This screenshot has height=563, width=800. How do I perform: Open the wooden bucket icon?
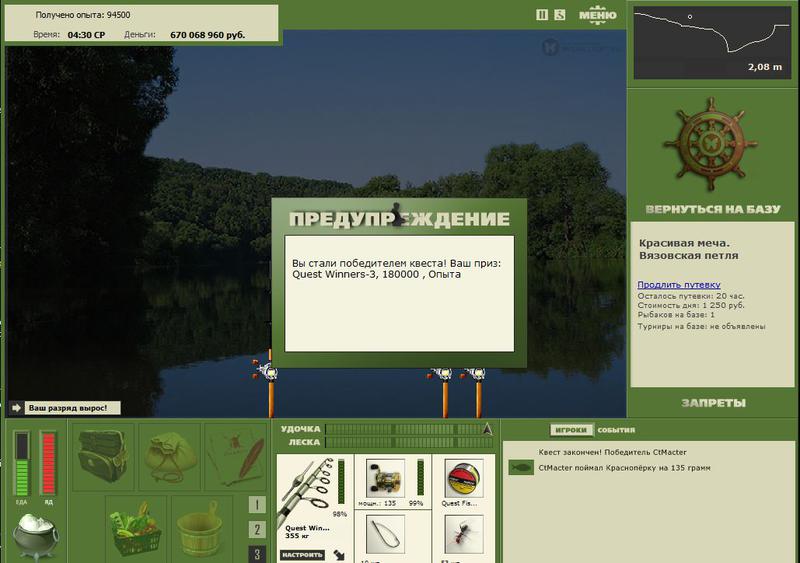202,529
